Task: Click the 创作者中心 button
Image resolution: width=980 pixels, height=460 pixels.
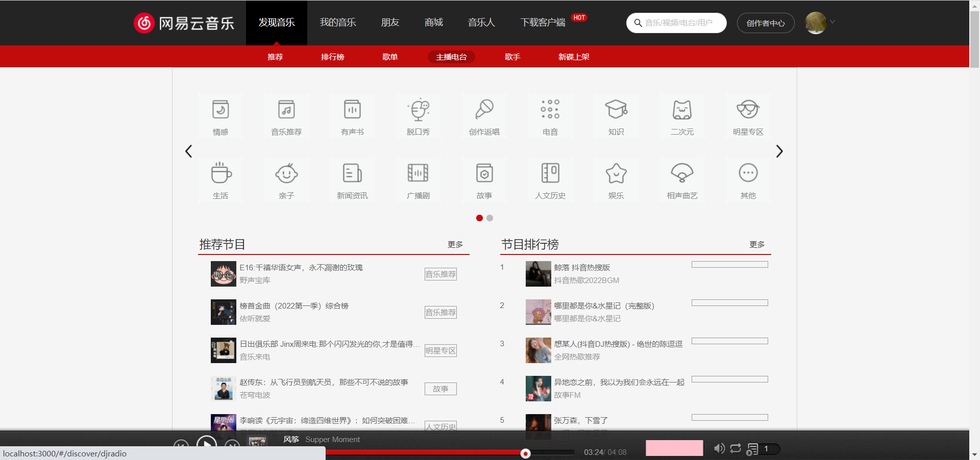Action: [x=766, y=23]
